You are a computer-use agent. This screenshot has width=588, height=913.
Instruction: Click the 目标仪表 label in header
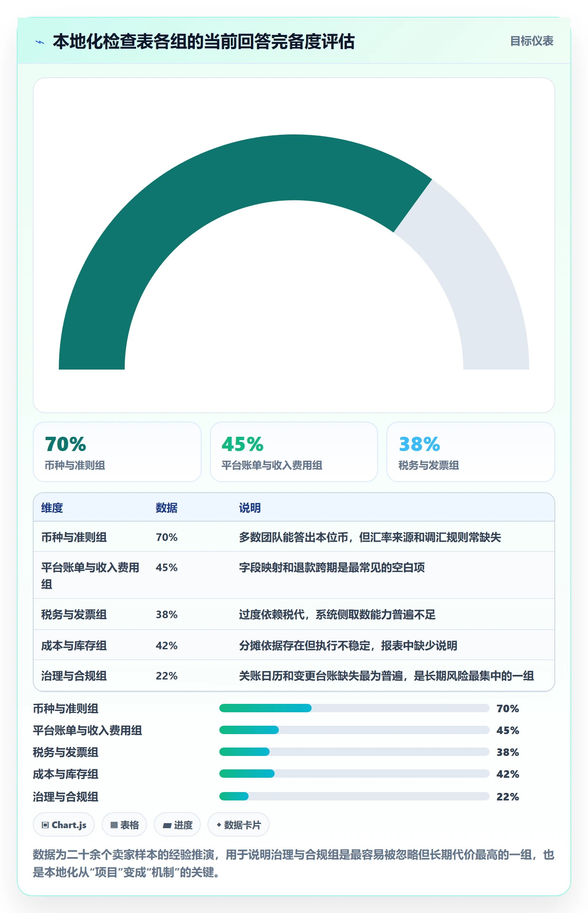point(531,41)
